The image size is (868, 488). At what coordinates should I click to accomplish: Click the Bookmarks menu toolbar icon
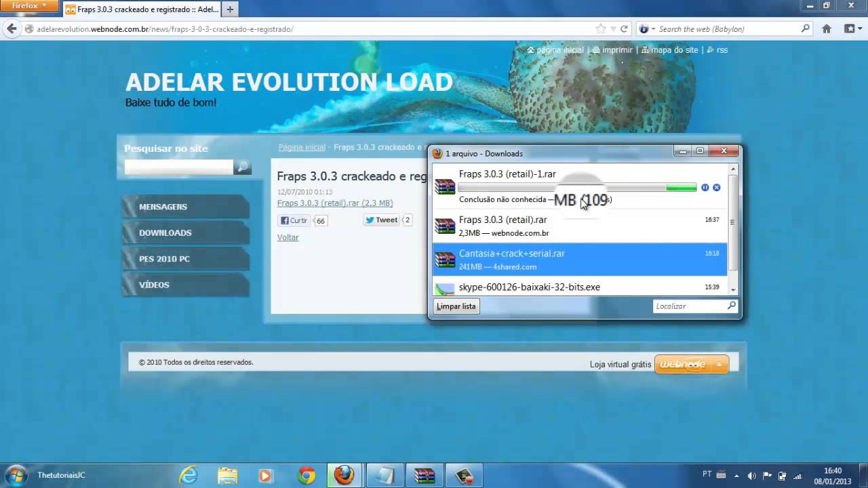click(x=850, y=29)
